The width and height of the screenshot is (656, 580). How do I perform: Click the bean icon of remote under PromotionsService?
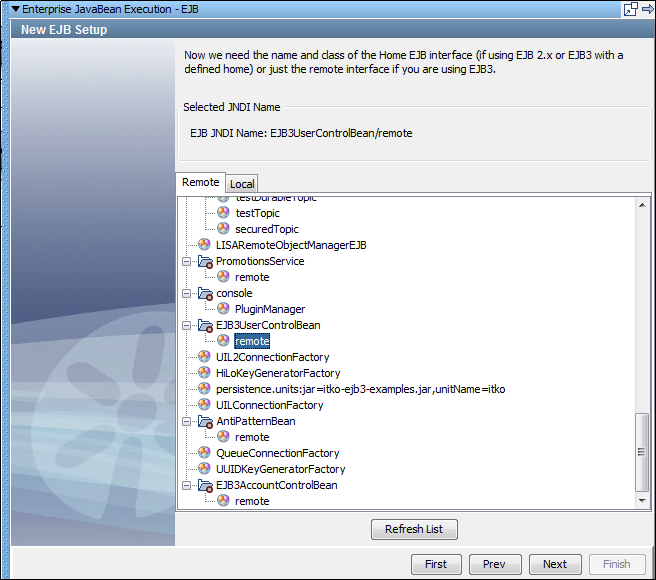(x=223, y=276)
